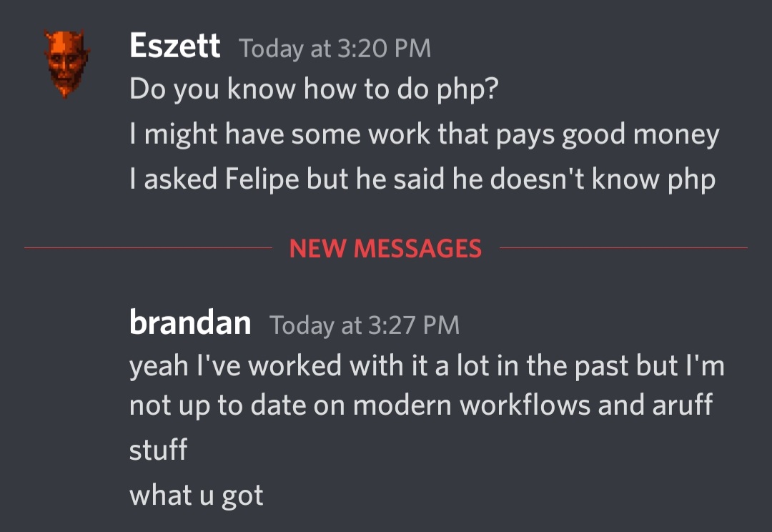Open the Eszett username profile
The image size is (772, 532).
174,47
